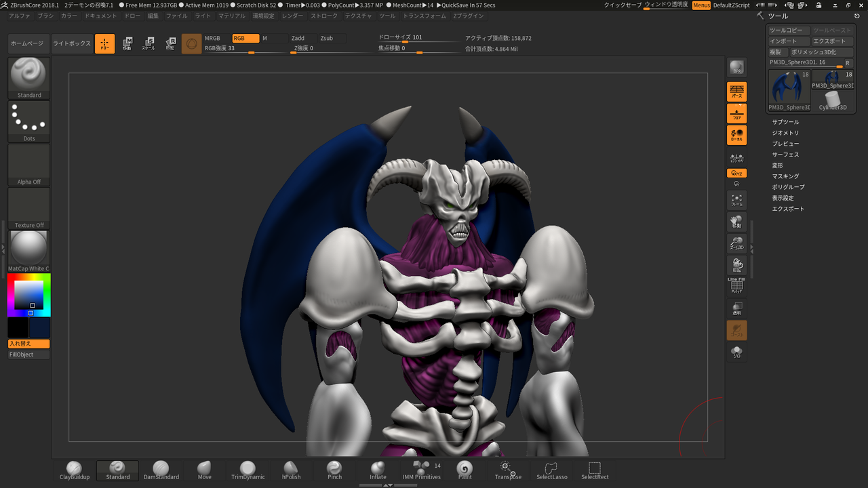Activate the スケール (Scale) gizmo icon
The image size is (868, 488).
click(149, 44)
